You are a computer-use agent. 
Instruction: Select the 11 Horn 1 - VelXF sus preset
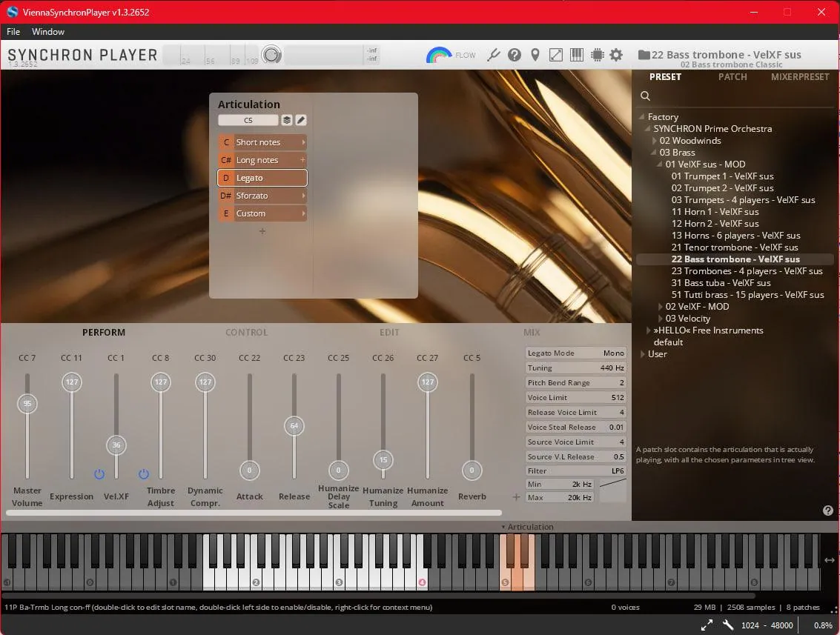pyautogui.click(x=715, y=211)
